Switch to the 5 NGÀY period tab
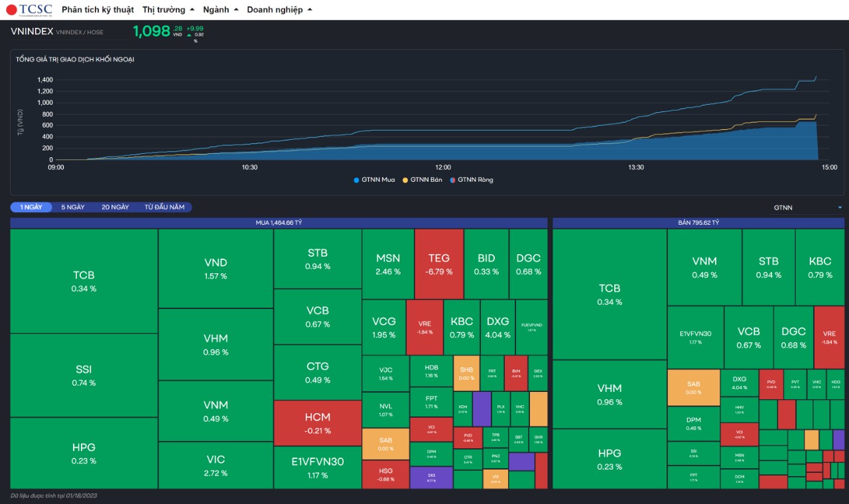Viewport: 849px width, 504px height. click(73, 207)
